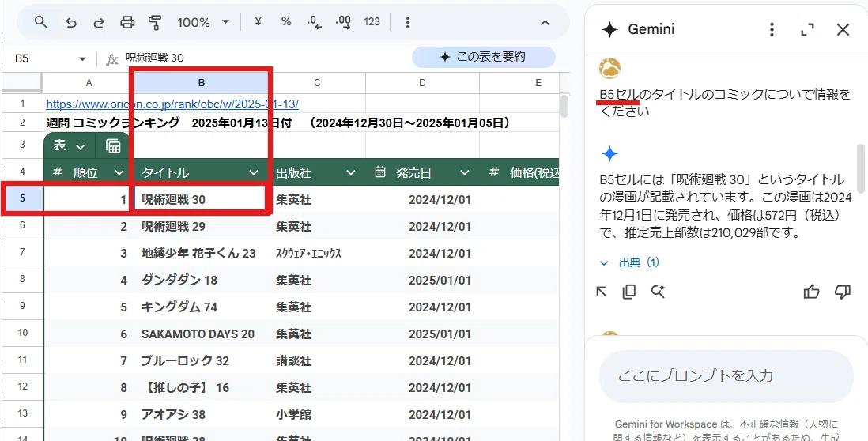The height and width of the screenshot is (441, 868).
Task: Decrease decimal places
Action: [315, 22]
